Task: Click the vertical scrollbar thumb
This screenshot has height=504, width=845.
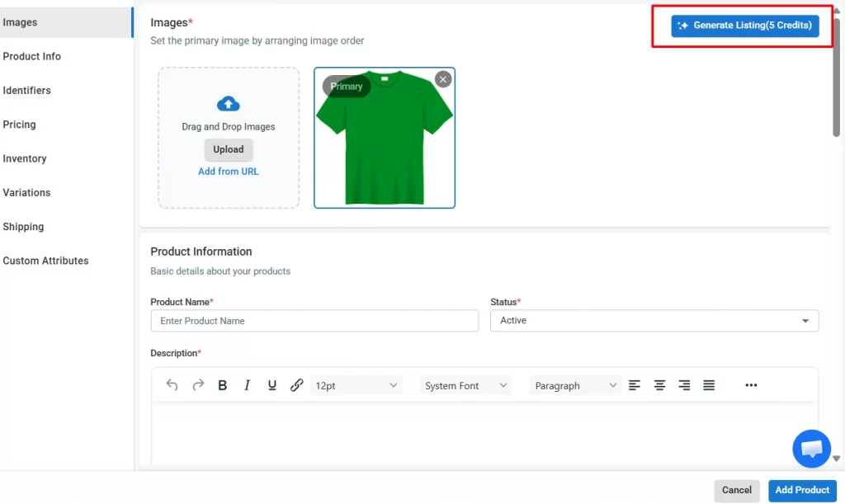Action: (x=837, y=77)
